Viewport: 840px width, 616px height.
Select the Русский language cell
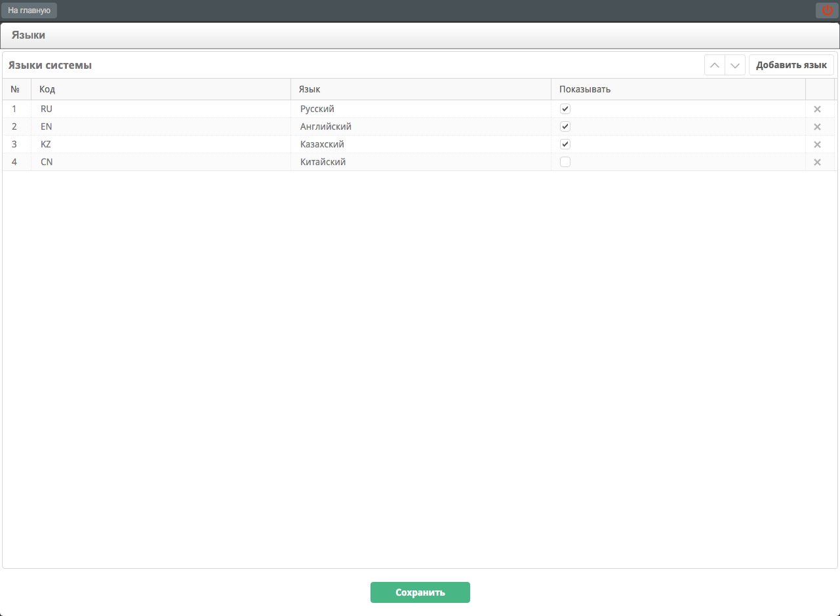[x=421, y=109]
